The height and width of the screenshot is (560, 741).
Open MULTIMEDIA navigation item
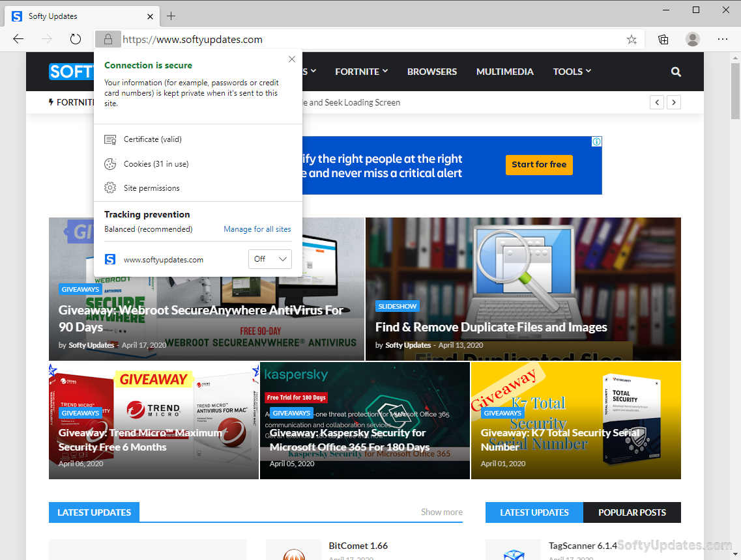point(504,72)
